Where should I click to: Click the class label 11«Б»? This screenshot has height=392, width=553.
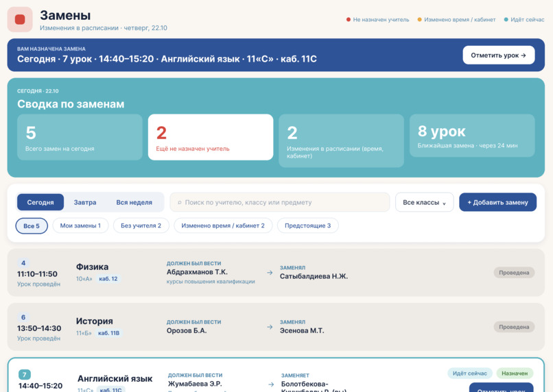coord(84,333)
